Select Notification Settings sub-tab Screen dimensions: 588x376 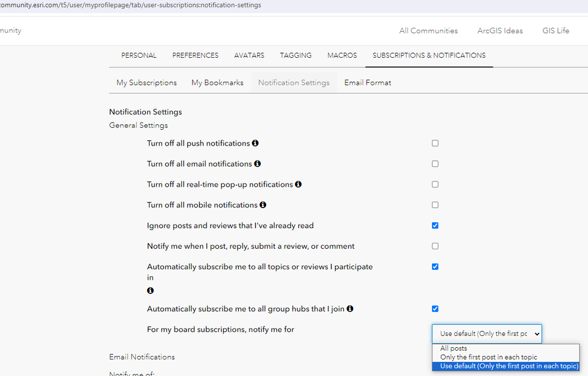[294, 83]
